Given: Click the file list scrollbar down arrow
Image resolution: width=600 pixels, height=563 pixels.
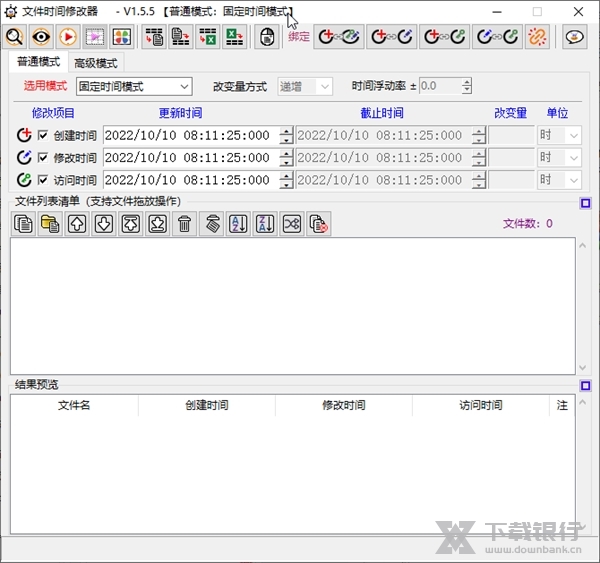Looking at the screenshot, I should pyautogui.click(x=583, y=367).
